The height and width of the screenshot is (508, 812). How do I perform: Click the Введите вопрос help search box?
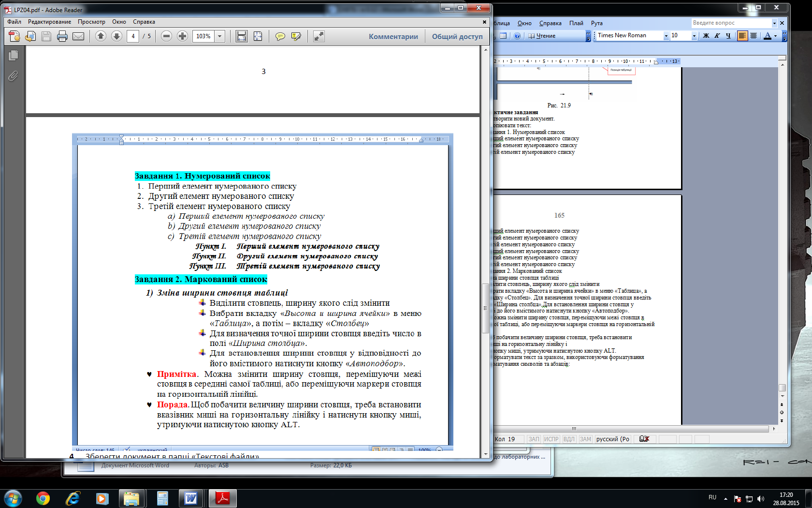click(x=731, y=23)
